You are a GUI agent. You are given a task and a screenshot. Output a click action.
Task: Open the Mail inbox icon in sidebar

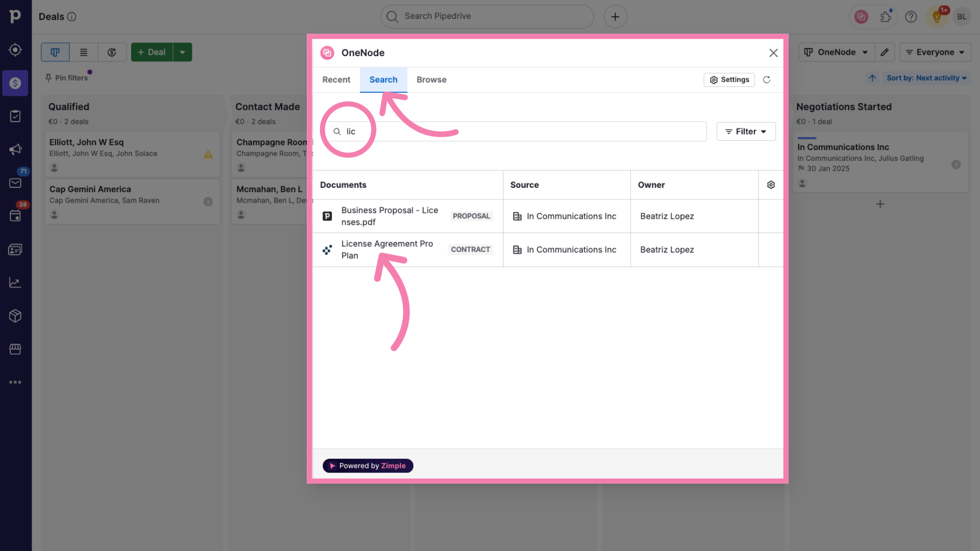pyautogui.click(x=15, y=183)
